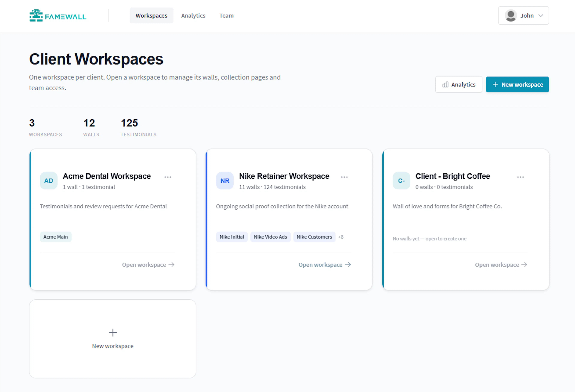The width and height of the screenshot is (575, 392).
Task: Open Acme Dental Workspace three-dot menu
Action: pos(168,177)
